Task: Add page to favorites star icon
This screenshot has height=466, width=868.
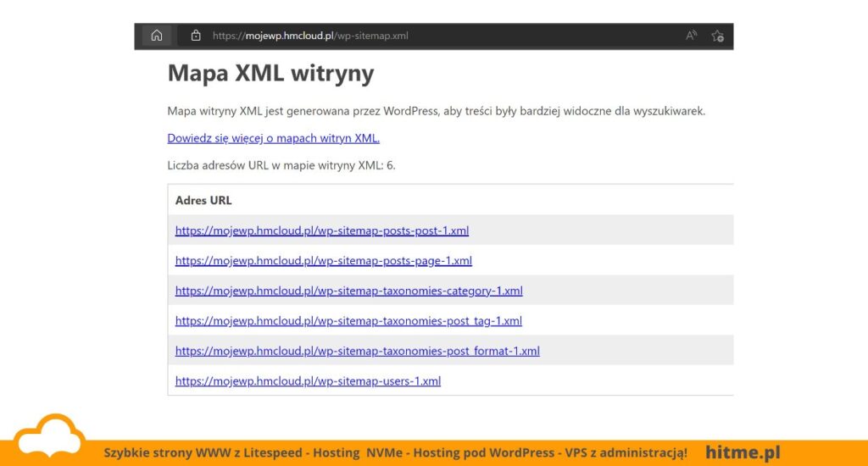Action: click(717, 36)
